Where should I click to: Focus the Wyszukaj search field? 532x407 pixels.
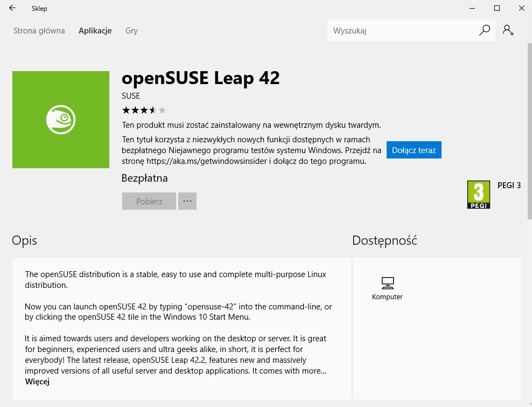tap(401, 31)
